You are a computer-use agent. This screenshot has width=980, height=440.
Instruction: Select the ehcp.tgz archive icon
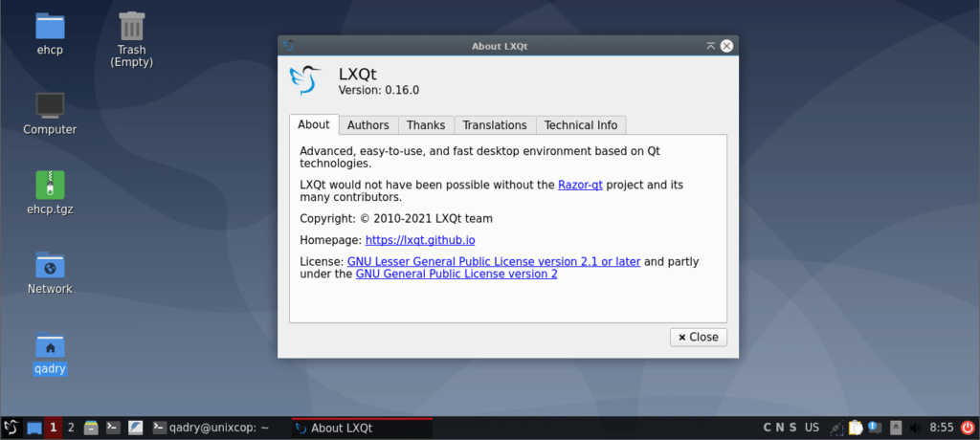pyautogui.click(x=50, y=192)
